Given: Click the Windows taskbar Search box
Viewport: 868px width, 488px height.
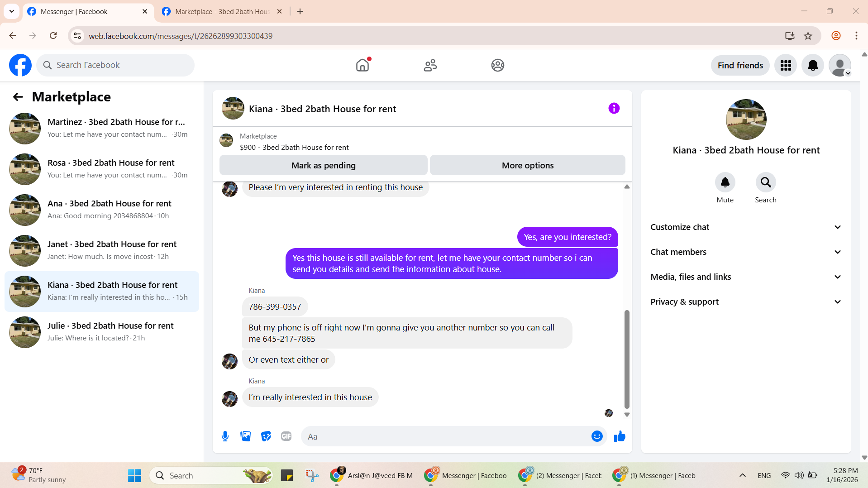Looking at the screenshot, I should [x=211, y=475].
